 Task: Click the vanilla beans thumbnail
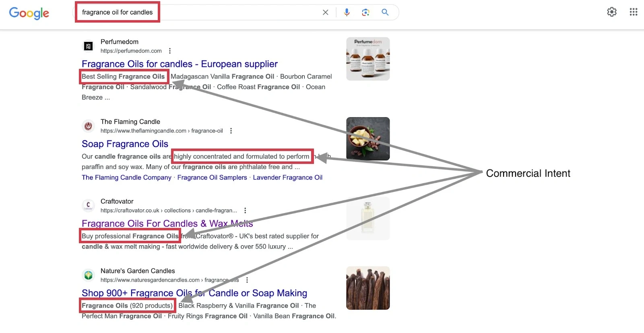point(368,288)
